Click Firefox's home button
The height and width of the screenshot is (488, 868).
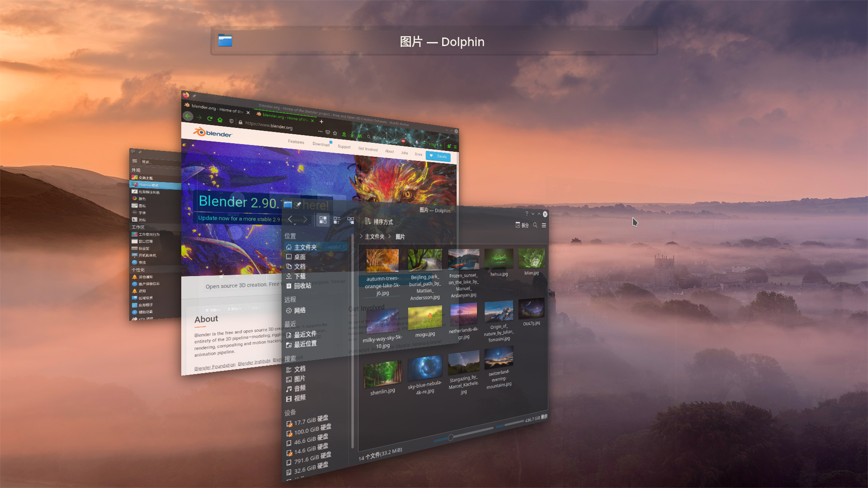(220, 120)
